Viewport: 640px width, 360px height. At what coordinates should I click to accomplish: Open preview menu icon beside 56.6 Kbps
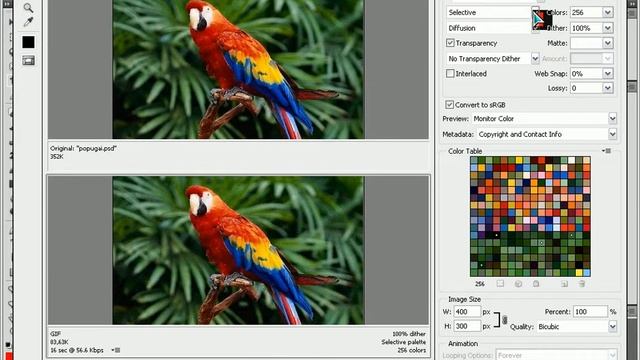click(116, 350)
